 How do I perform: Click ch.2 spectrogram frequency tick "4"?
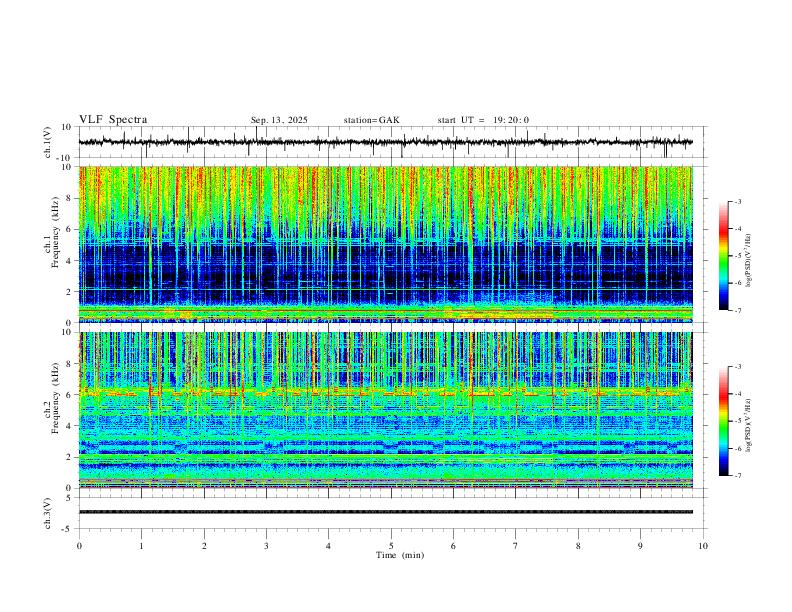click(69, 426)
